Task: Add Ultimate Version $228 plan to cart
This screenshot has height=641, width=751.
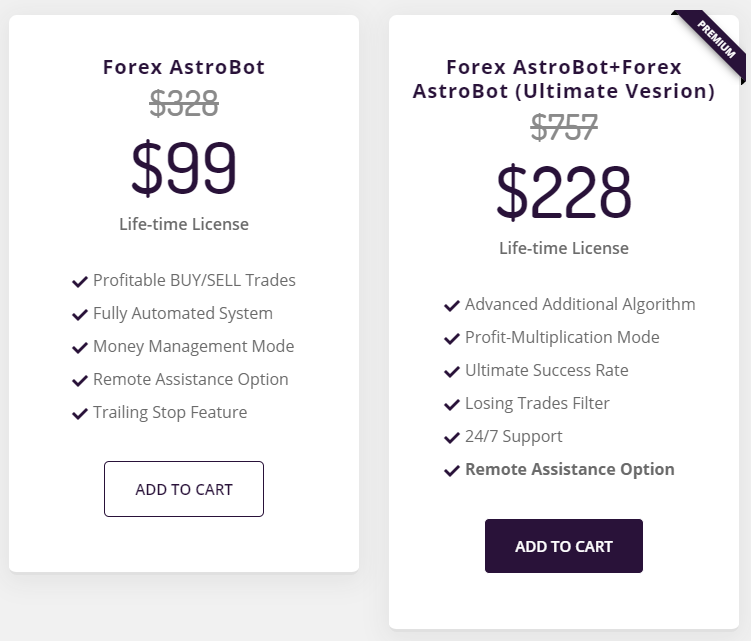Action: (564, 546)
